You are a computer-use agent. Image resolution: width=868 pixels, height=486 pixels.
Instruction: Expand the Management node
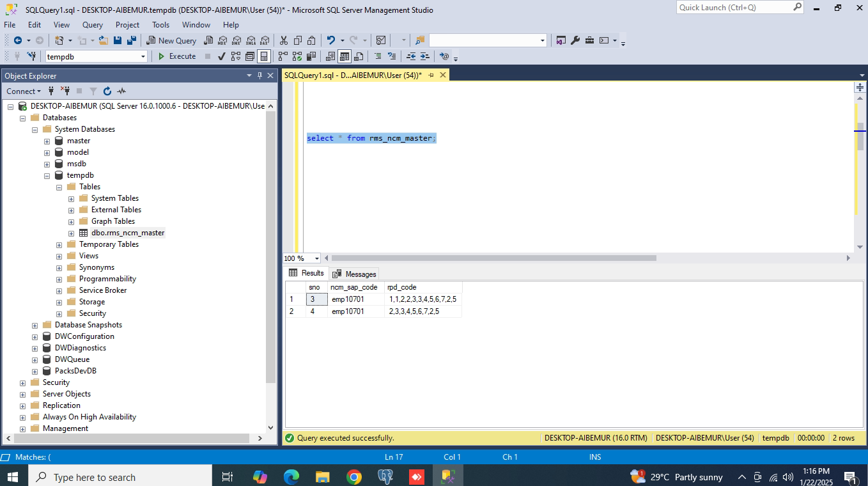click(23, 428)
